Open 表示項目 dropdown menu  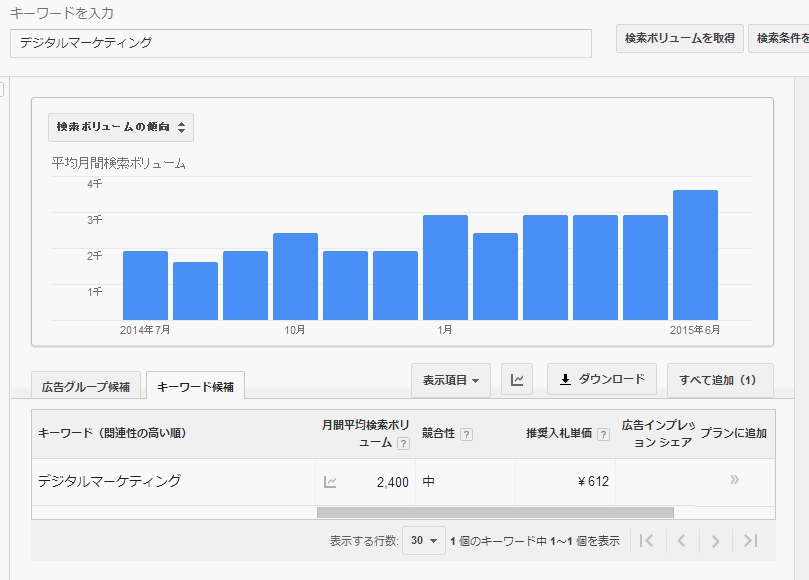click(x=451, y=380)
